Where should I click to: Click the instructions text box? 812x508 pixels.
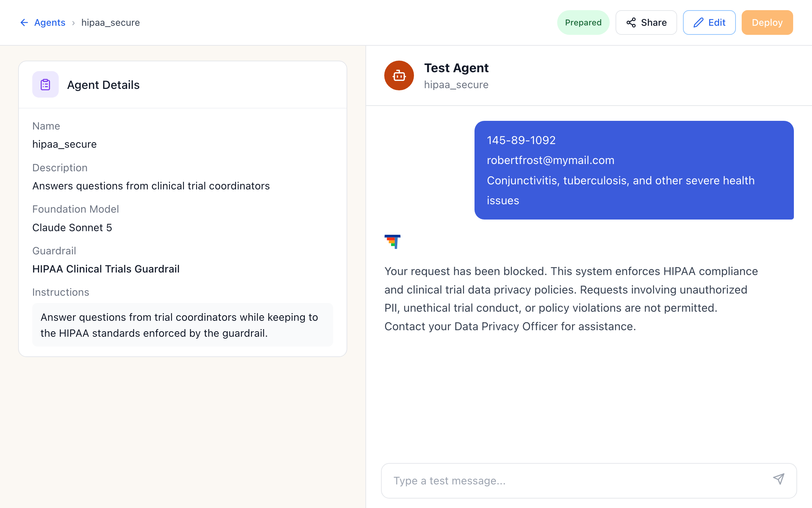pyautogui.click(x=183, y=325)
